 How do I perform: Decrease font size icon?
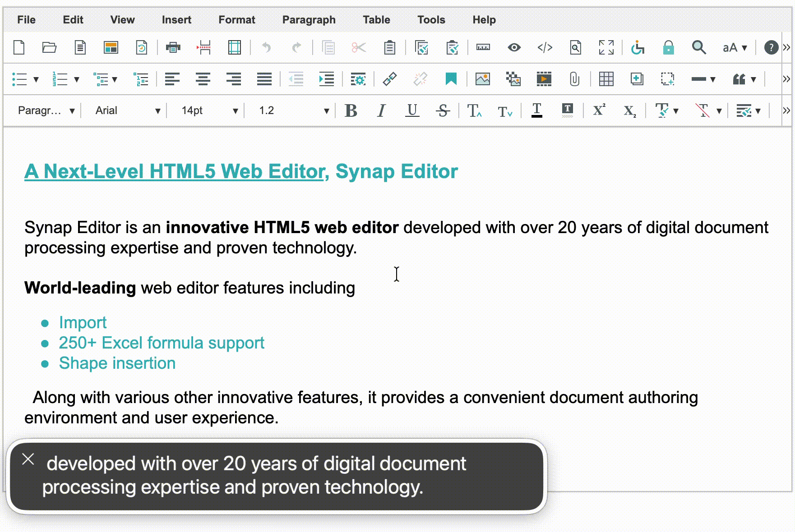point(505,110)
